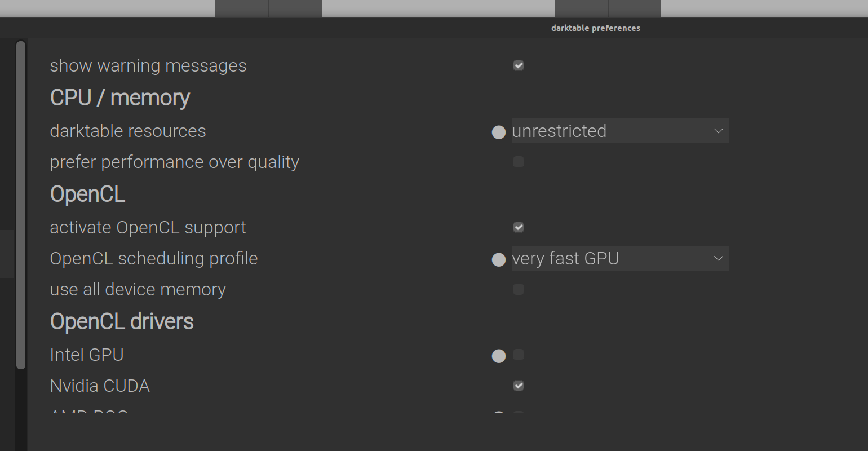Image resolution: width=868 pixels, height=451 pixels.
Task: Click the 'OpenCL scheduling profile' label text
Action: tap(153, 258)
